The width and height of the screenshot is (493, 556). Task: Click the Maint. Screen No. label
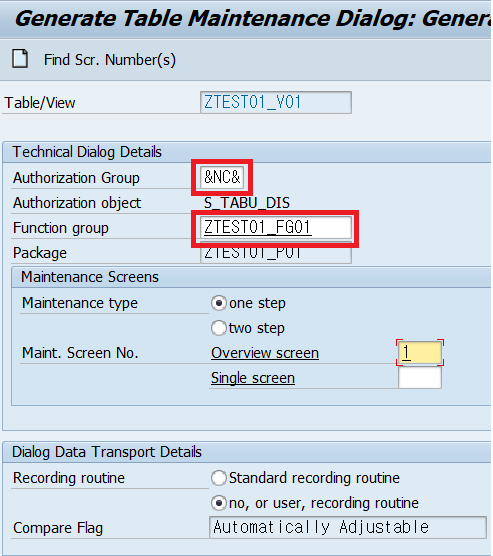(x=80, y=353)
